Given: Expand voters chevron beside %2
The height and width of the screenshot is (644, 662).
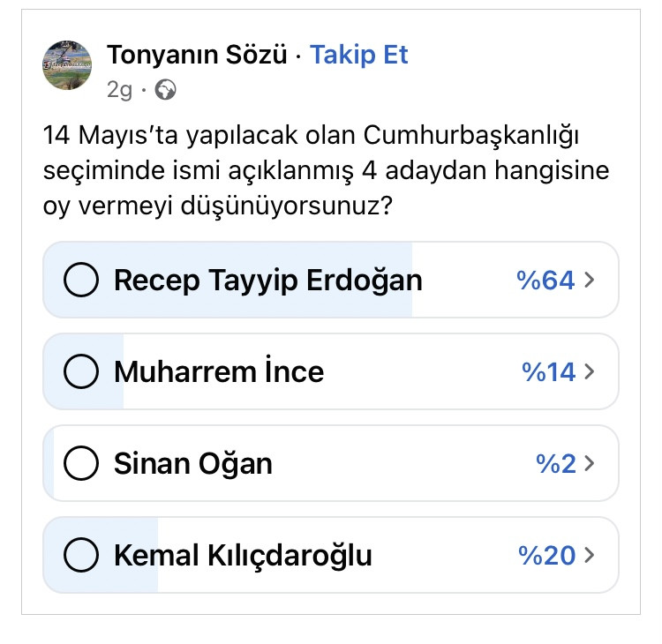Looking at the screenshot, I should tap(590, 463).
